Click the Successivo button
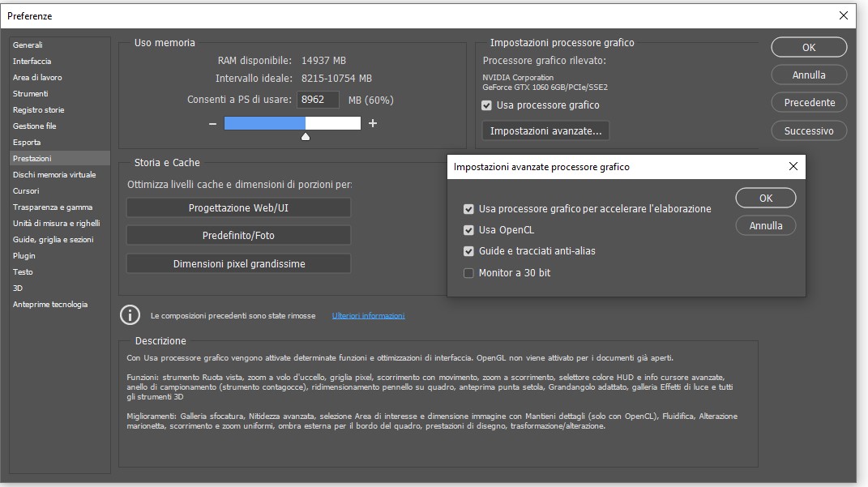868x487 pixels. pyautogui.click(x=809, y=130)
